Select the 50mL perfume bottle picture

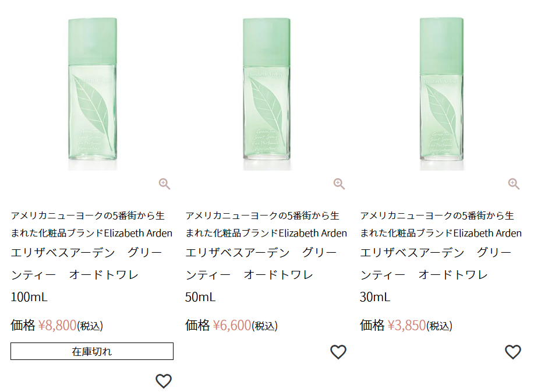267,93
